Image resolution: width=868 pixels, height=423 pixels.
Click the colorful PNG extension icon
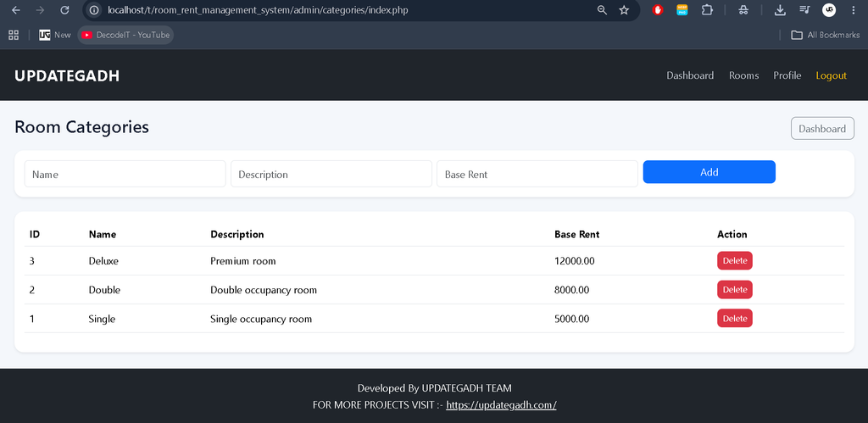pos(682,10)
